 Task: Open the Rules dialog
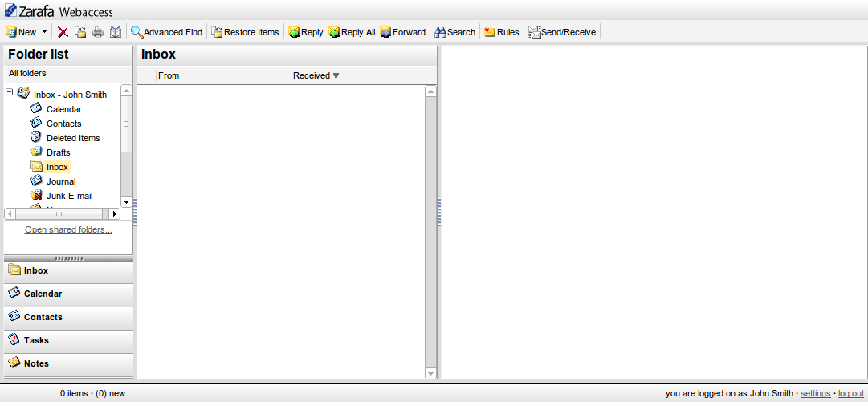tap(502, 32)
